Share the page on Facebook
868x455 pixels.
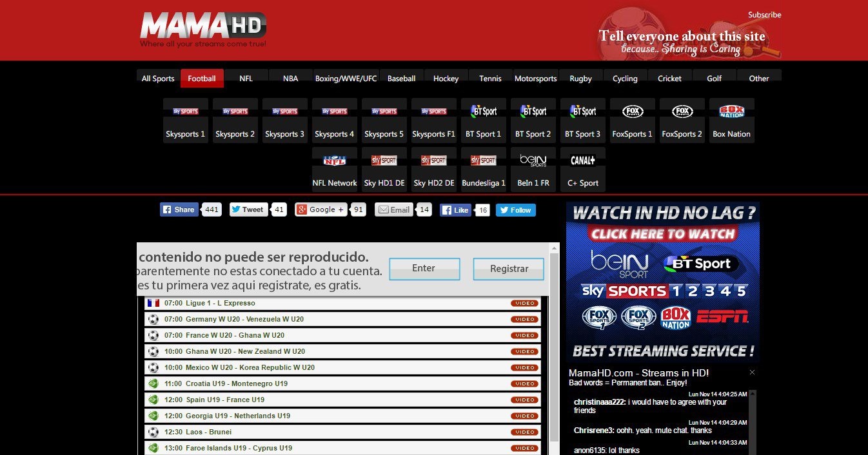179,209
